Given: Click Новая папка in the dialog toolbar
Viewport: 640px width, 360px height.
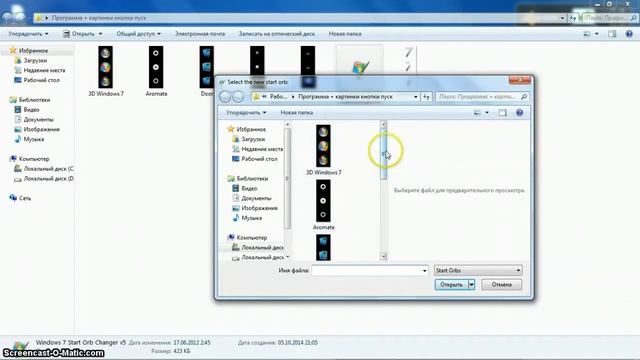Looking at the screenshot, I should click(x=297, y=112).
